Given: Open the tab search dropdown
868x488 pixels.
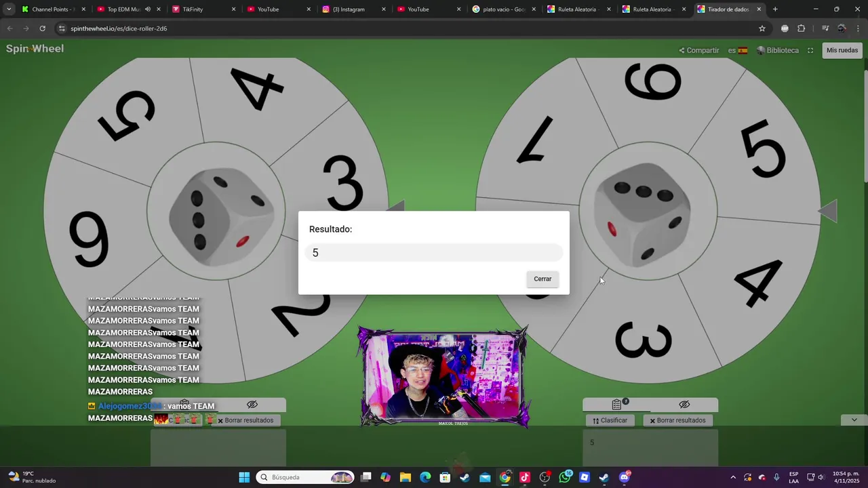Looking at the screenshot, I should click(9, 9).
